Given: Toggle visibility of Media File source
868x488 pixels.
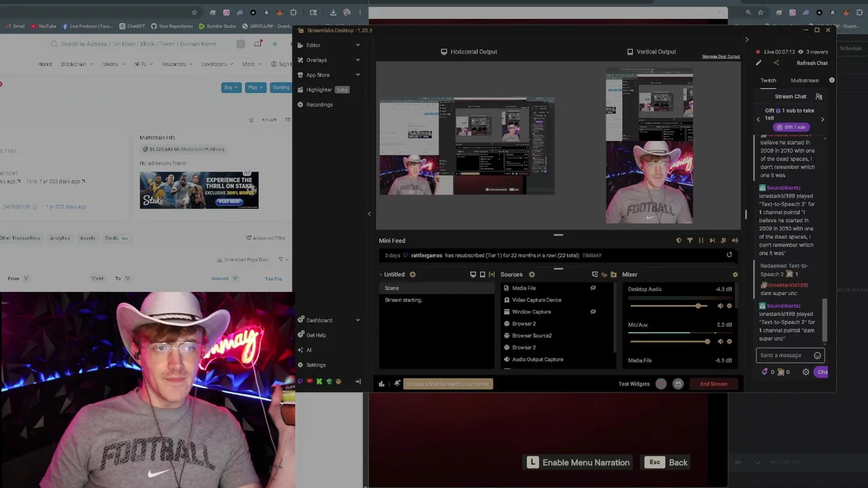Looking at the screenshot, I should click(593, 288).
